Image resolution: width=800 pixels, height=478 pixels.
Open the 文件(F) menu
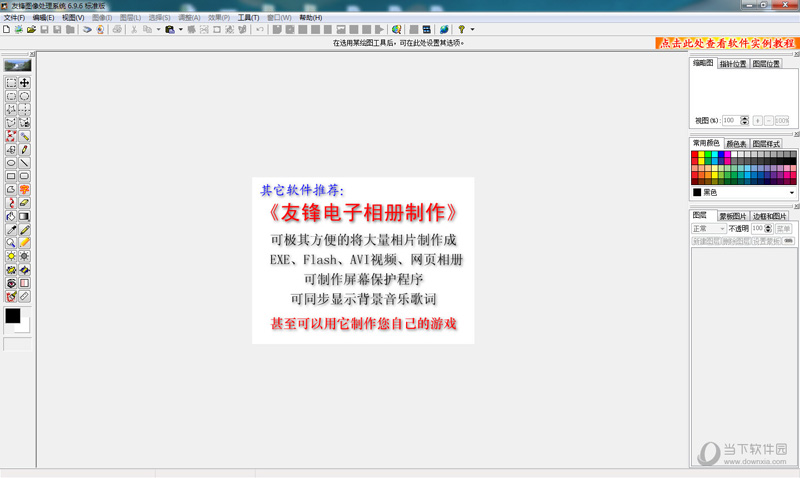click(x=14, y=18)
